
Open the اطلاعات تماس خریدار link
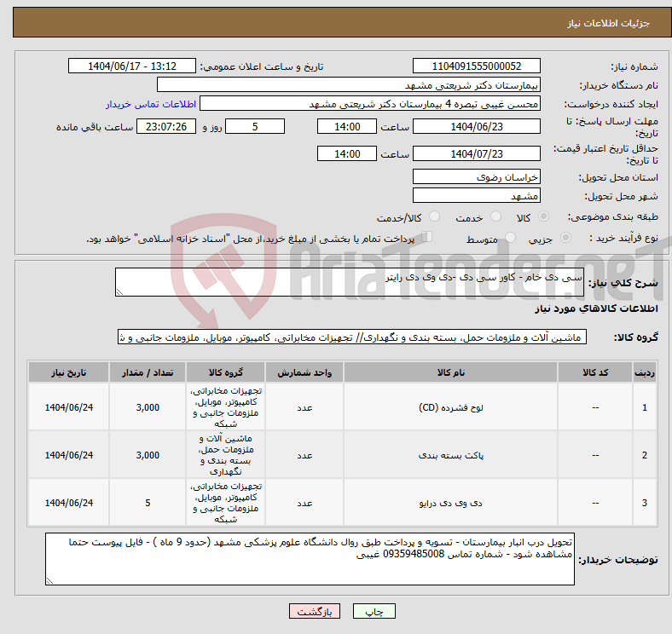151,104
